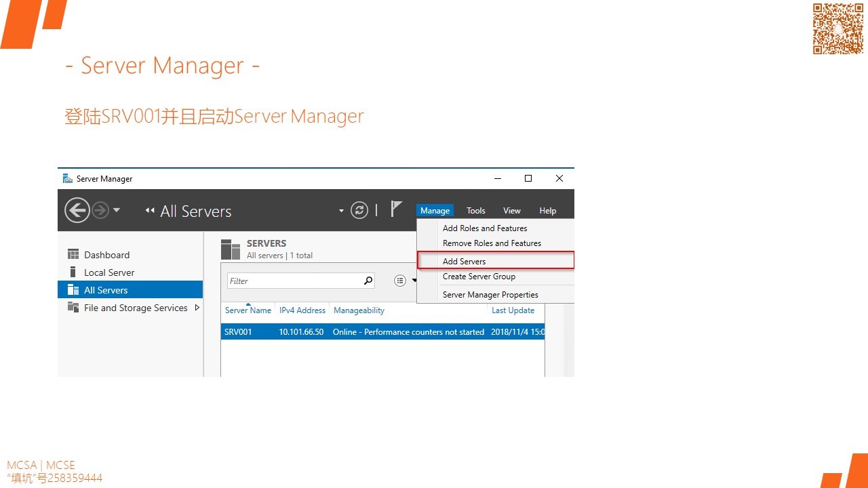This screenshot has width=868, height=488.
Task: Click the 2018/11/4 last update cell
Action: coord(517,332)
